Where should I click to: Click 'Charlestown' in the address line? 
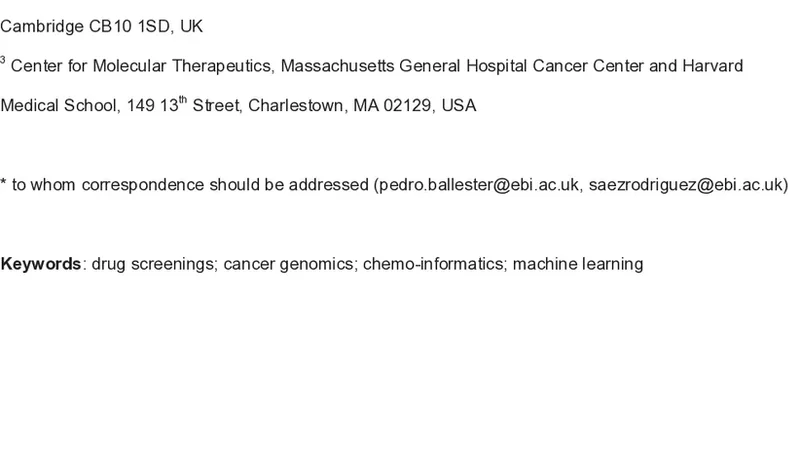[x=296, y=106]
